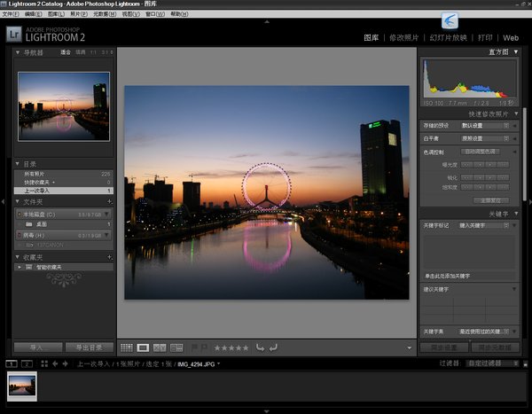Viewport: 532px width, 414px height.
Task: Select IMG_4294 thumbnail in filmstrip
Action: pos(21,385)
